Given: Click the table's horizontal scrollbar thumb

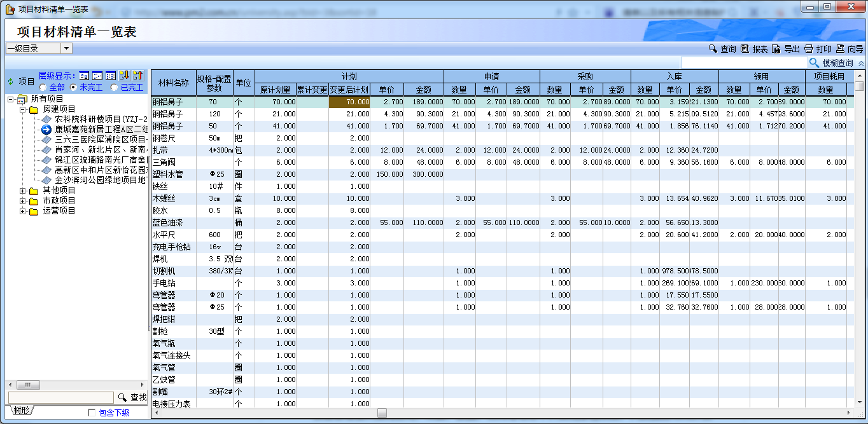Looking at the screenshot, I should coord(382,413).
